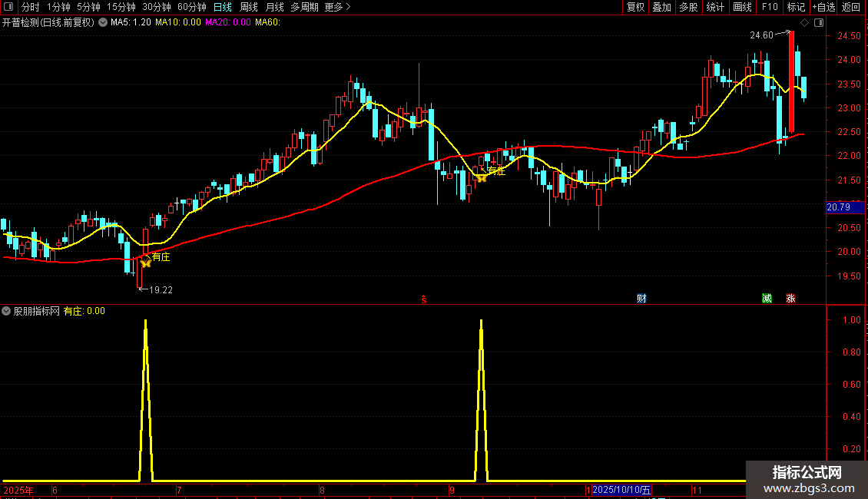Click the 2025年 label on time axis
Viewport: 868px width, 499px height.
click(x=18, y=490)
